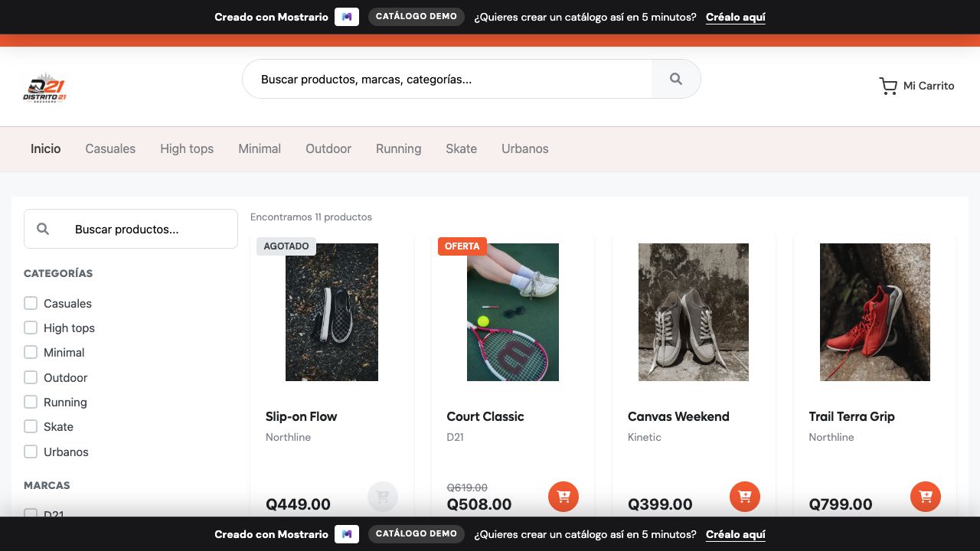Enable the High tops category checkbox
This screenshot has height=551, width=980.
(31, 328)
